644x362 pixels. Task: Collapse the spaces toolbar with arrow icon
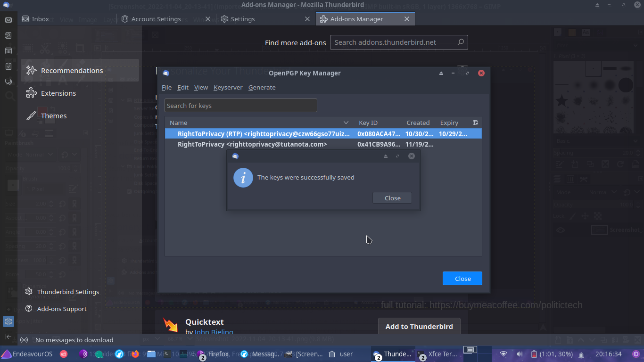[x=8, y=337]
